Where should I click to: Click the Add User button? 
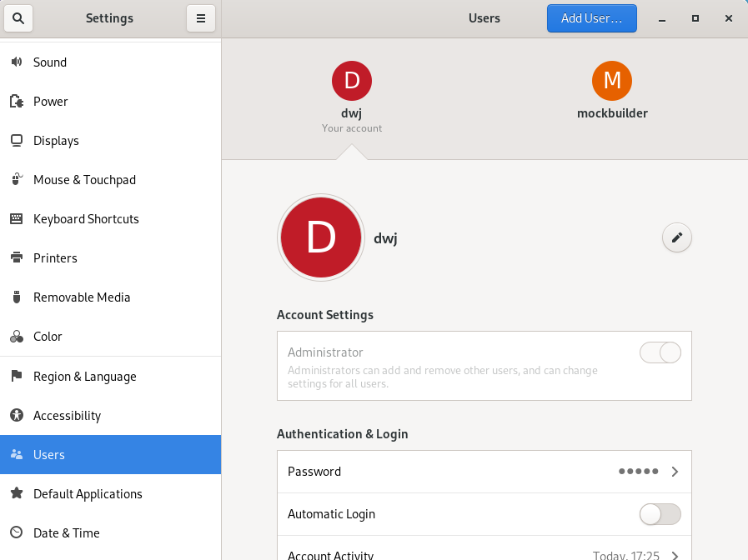pyautogui.click(x=591, y=18)
